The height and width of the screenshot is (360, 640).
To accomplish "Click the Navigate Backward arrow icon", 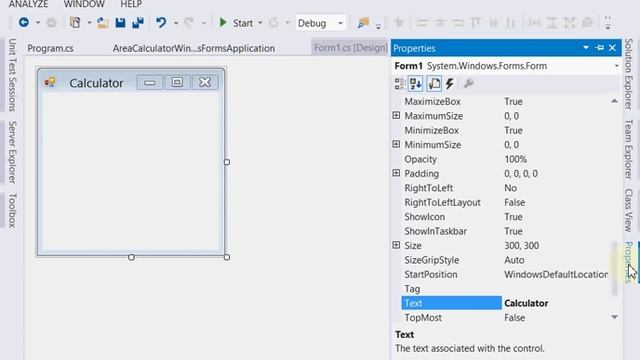I will pyautogui.click(x=24, y=22).
